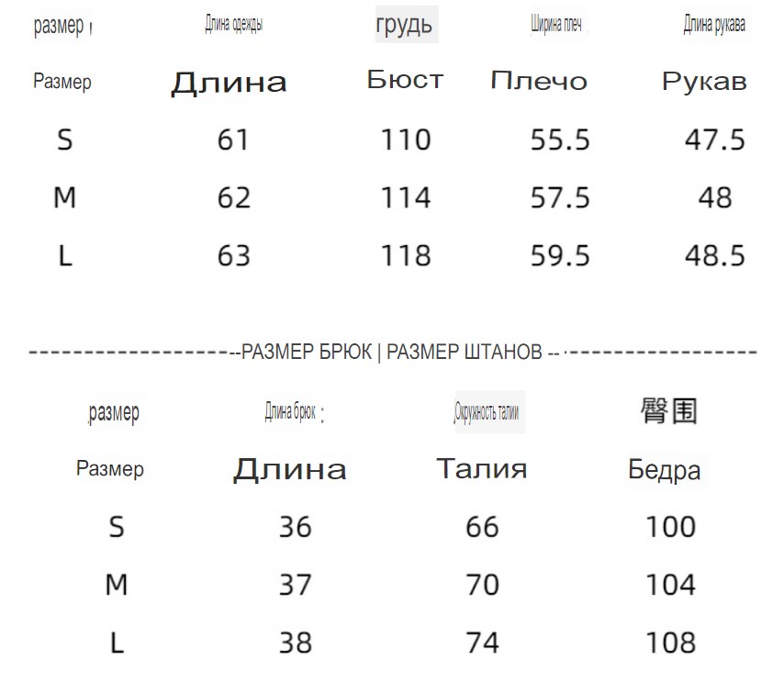Click the 'Длина' header in top table
784x695 pixels.
click(x=229, y=83)
